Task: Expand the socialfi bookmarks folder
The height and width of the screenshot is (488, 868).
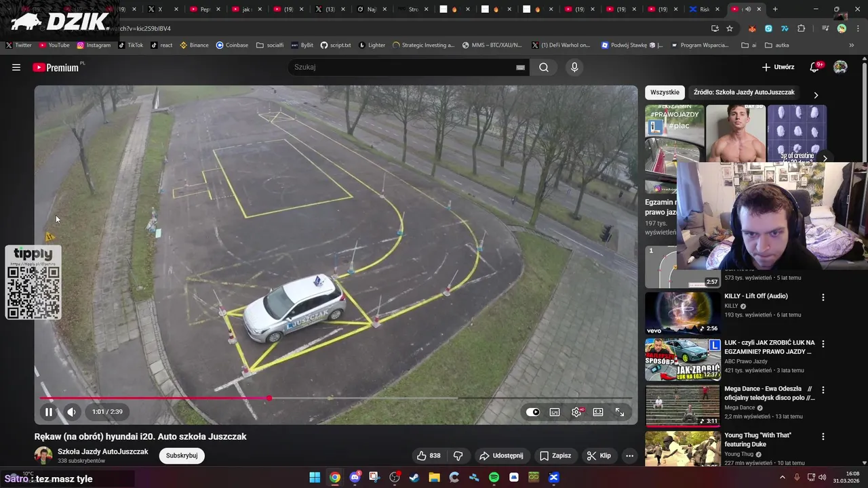Action: pos(270,45)
